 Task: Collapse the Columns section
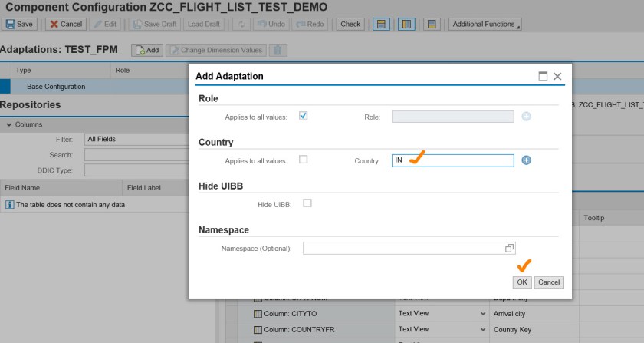pos(8,124)
